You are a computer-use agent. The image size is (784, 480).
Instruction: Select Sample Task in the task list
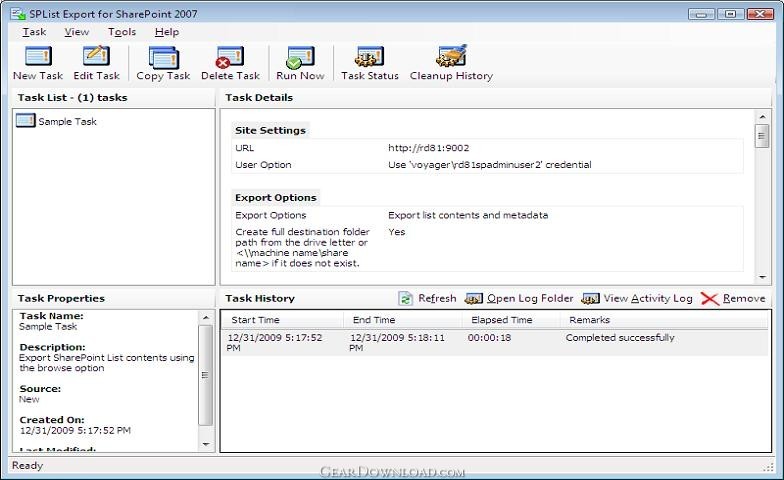pos(68,122)
